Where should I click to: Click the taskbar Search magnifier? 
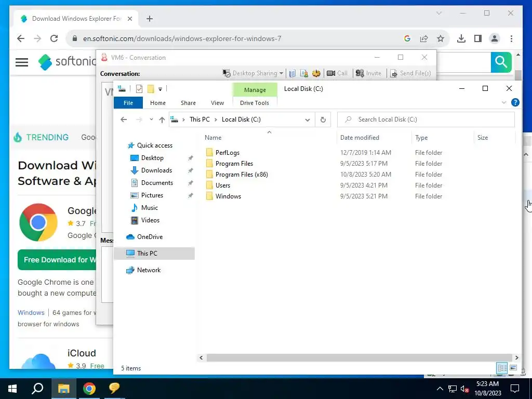[x=37, y=389]
